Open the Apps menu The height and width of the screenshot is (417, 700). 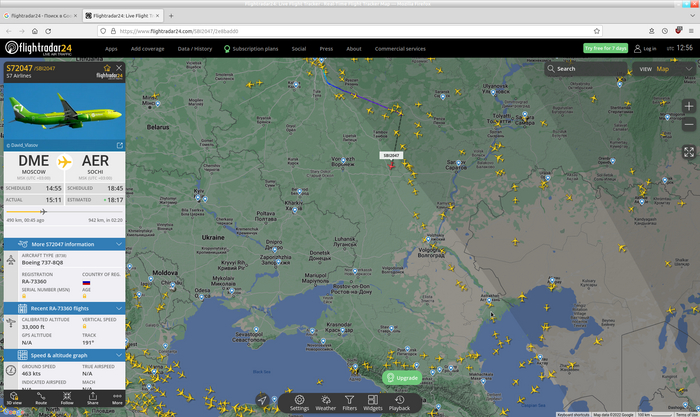(x=111, y=49)
